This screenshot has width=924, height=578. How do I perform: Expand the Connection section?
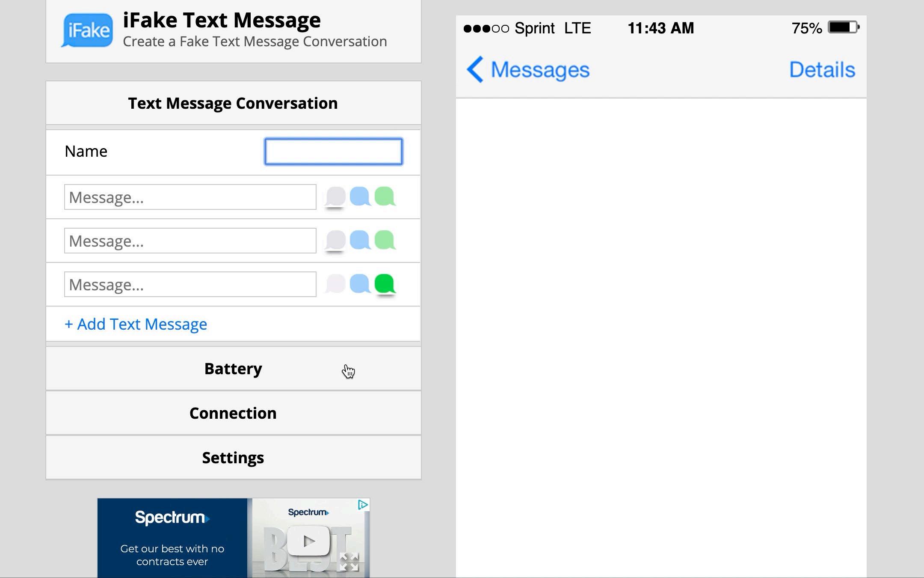click(x=233, y=413)
